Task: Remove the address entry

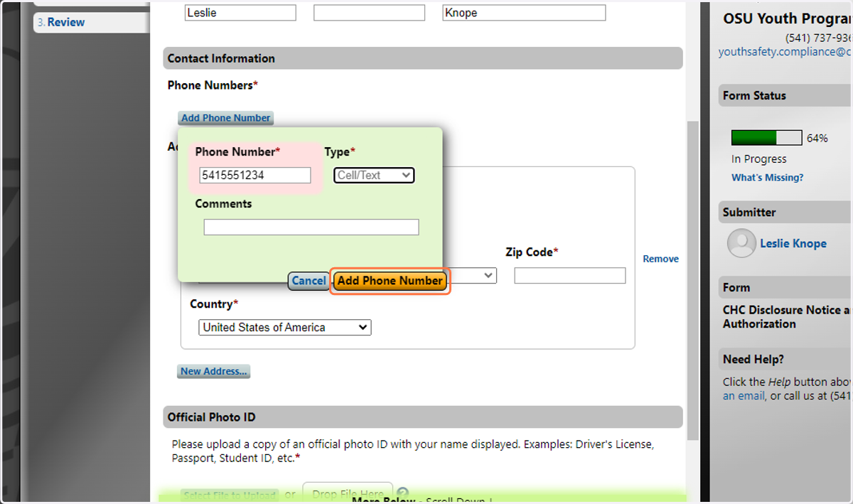Action: (660, 259)
